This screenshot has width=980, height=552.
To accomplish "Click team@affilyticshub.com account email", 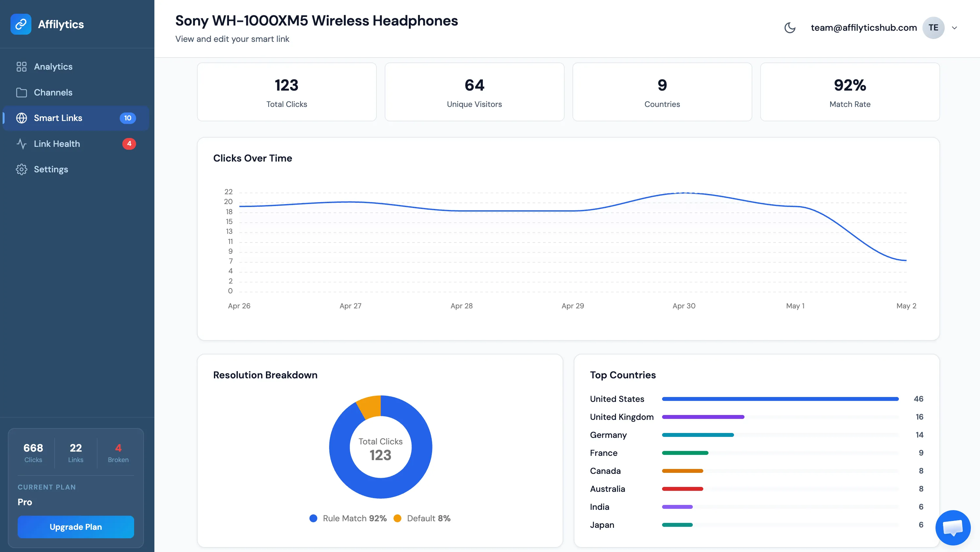I will pyautogui.click(x=864, y=28).
